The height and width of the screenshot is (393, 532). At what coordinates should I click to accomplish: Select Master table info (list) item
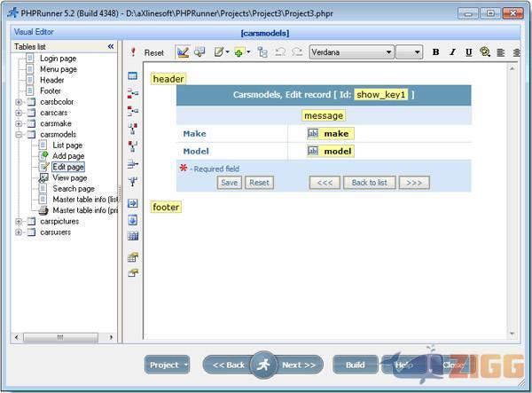pyautogui.click(x=85, y=200)
